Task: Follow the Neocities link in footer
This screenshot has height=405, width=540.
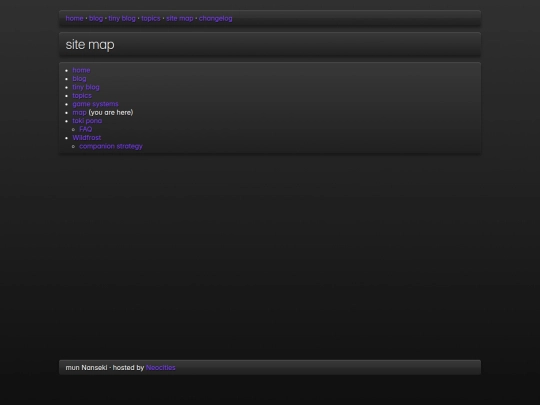Action: [160, 368]
